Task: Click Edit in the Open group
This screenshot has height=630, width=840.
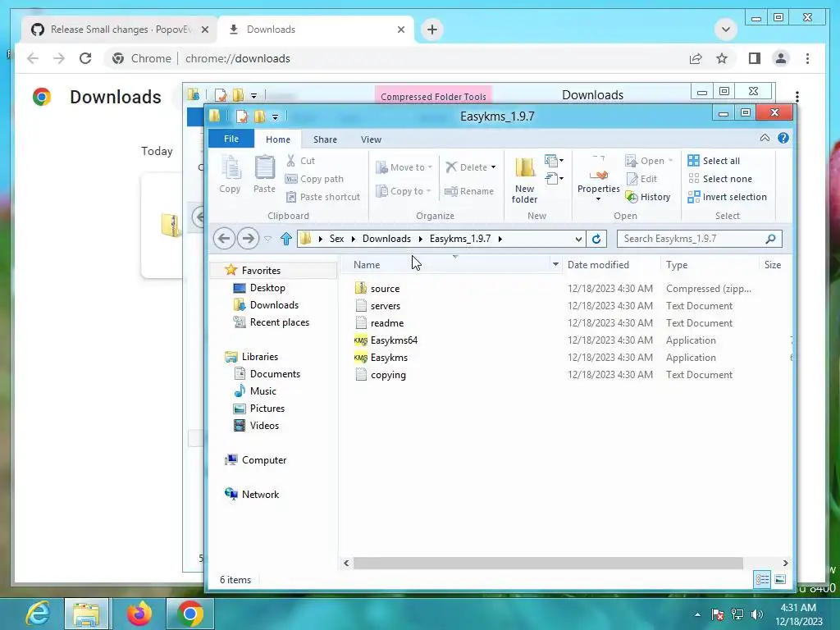Action: (641, 179)
